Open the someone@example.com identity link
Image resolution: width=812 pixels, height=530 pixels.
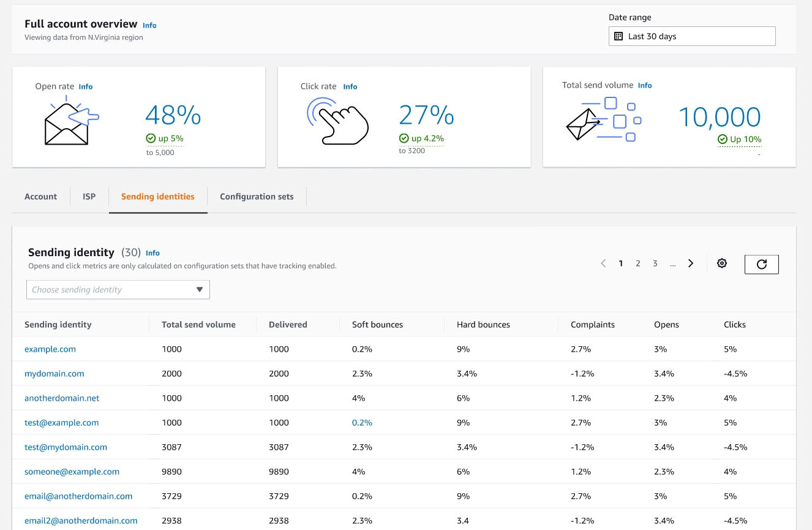(x=72, y=472)
